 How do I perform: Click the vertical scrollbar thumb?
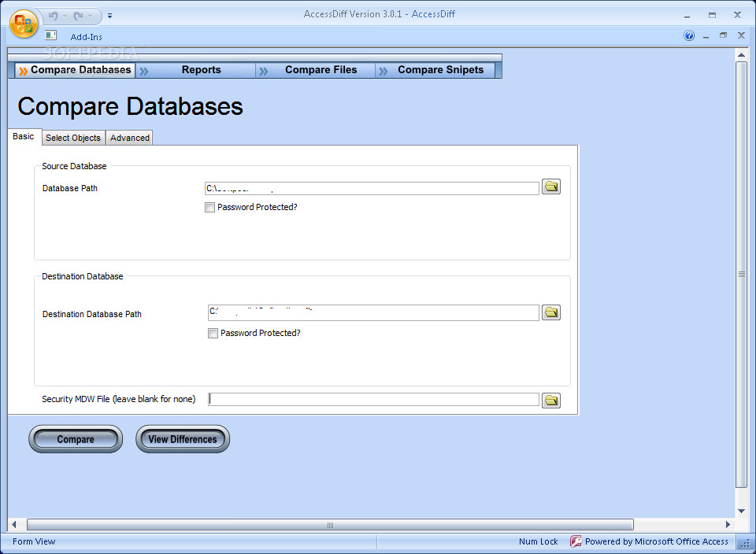741,275
